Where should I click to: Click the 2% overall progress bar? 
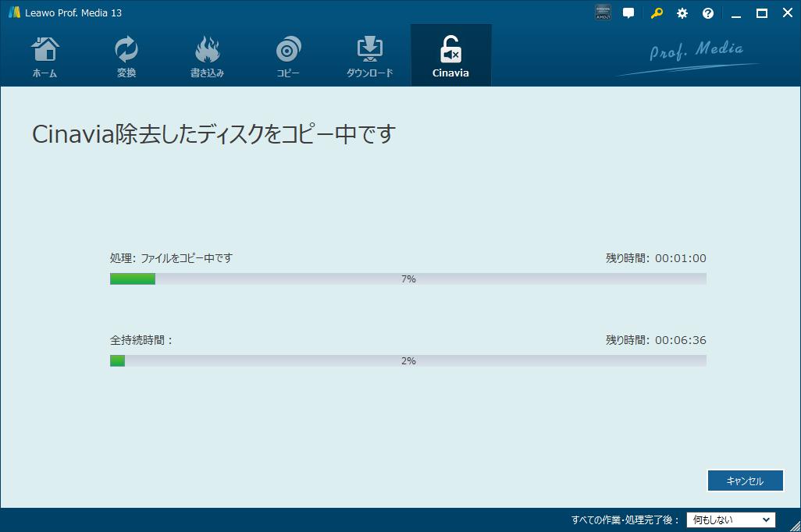coord(408,360)
